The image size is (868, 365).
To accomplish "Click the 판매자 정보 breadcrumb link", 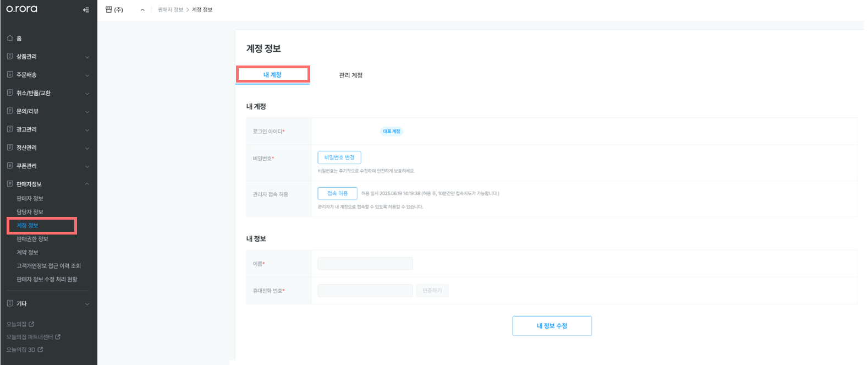I will click(x=171, y=10).
